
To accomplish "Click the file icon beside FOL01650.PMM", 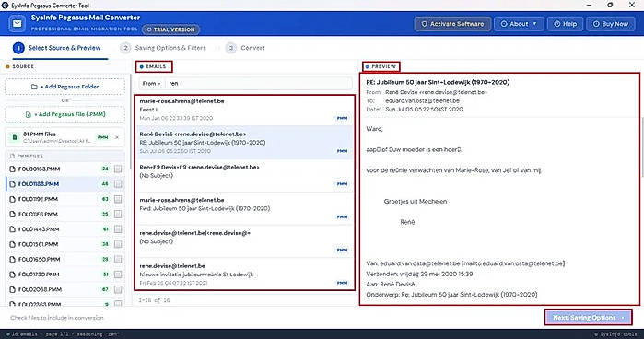I will point(12,259).
